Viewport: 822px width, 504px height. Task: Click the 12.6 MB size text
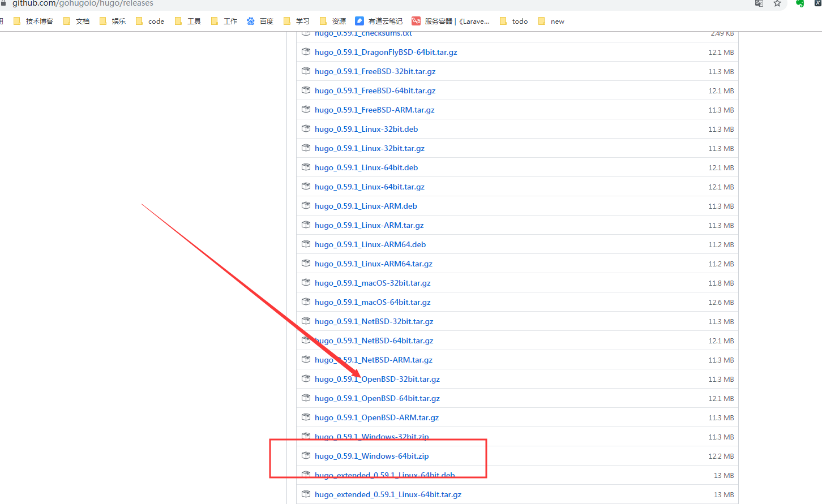(x=721, y=302)
